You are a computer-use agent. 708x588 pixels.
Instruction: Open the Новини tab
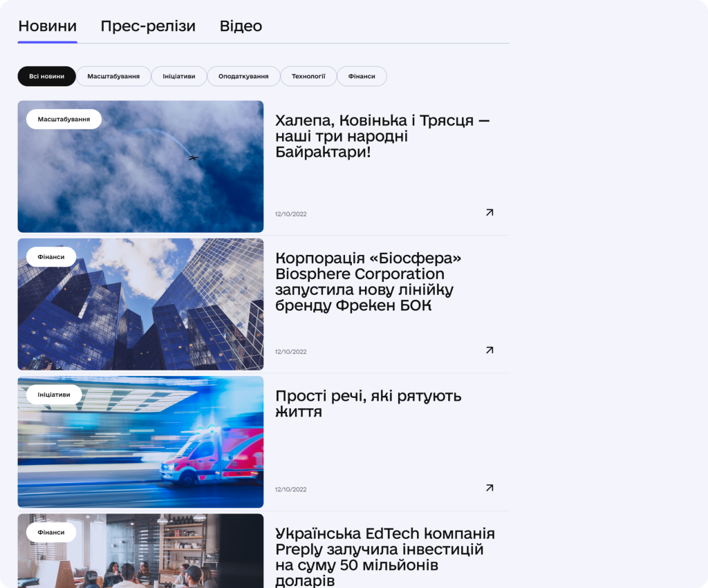[x=48, y=26]
